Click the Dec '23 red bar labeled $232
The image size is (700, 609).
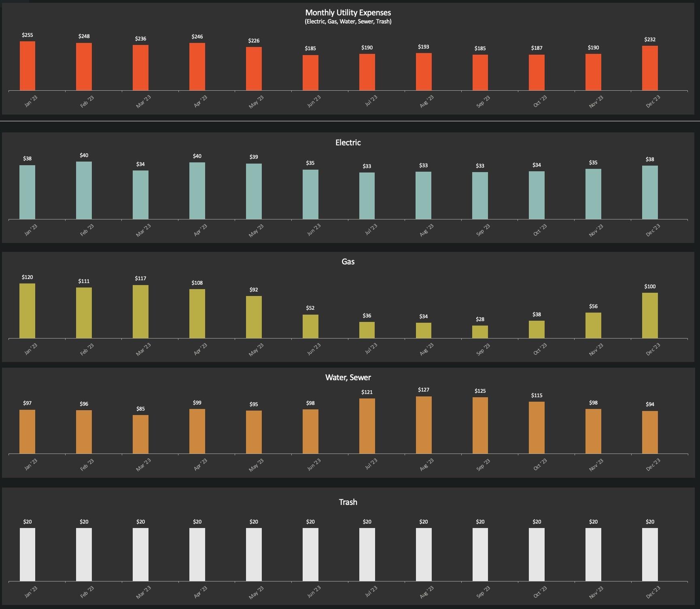(x=650, y=68)
